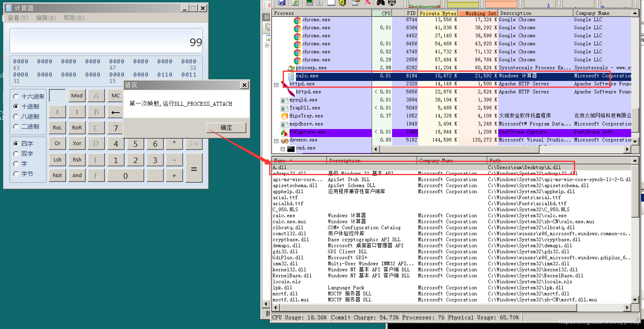
Task: Click the Lsh calculator button
Action: 57,159
